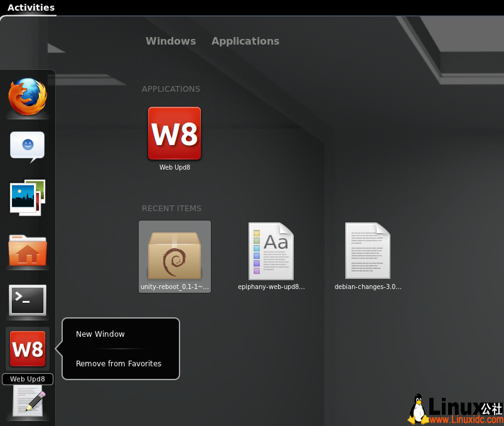Open the Empathy chat icon in dock
The width and height of the screenshot is (504, 426).
pyautogui.click(x=28, y=146)
